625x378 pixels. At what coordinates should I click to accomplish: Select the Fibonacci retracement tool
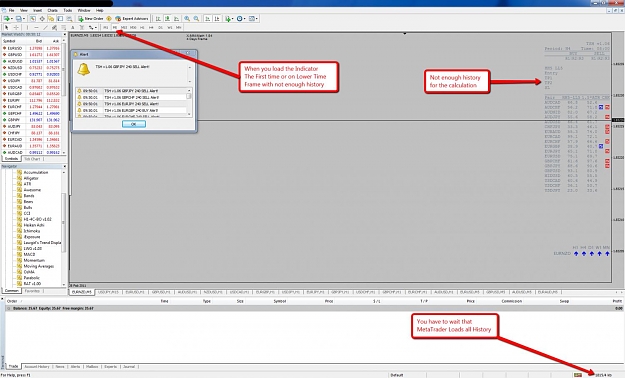[64, 28]
